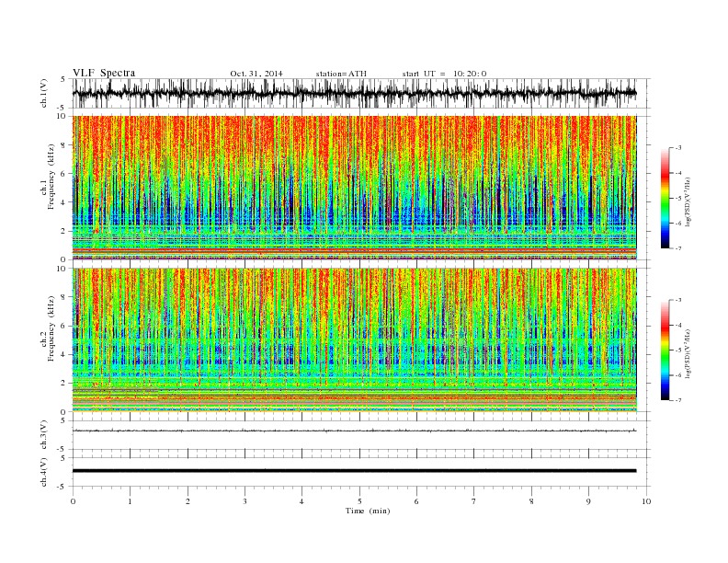This screenshot has width=728, height=563.
Task: Click the ch.1 voltage waveform trace
Action: [354, 93]
